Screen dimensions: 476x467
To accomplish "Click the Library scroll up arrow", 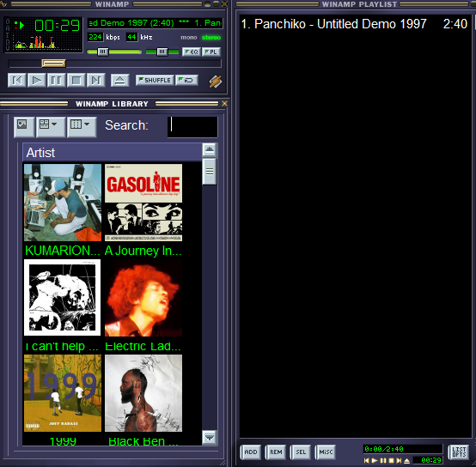I will click(x=210, y=150).
